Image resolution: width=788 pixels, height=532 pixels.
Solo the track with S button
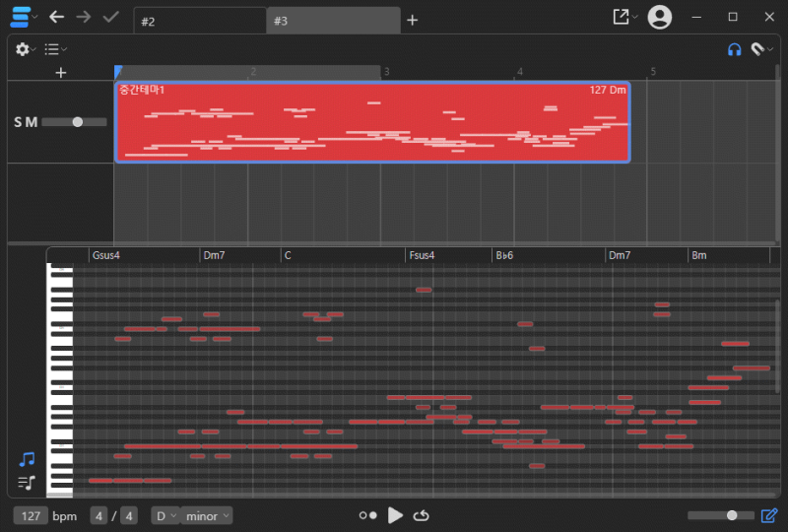tap(18, 122)
